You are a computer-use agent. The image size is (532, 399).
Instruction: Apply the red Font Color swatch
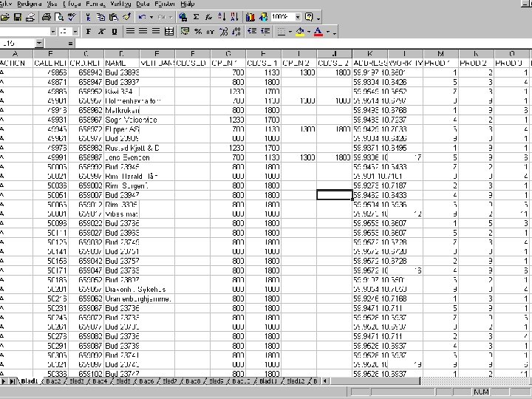pyautogui.click(x=318, y=32)
